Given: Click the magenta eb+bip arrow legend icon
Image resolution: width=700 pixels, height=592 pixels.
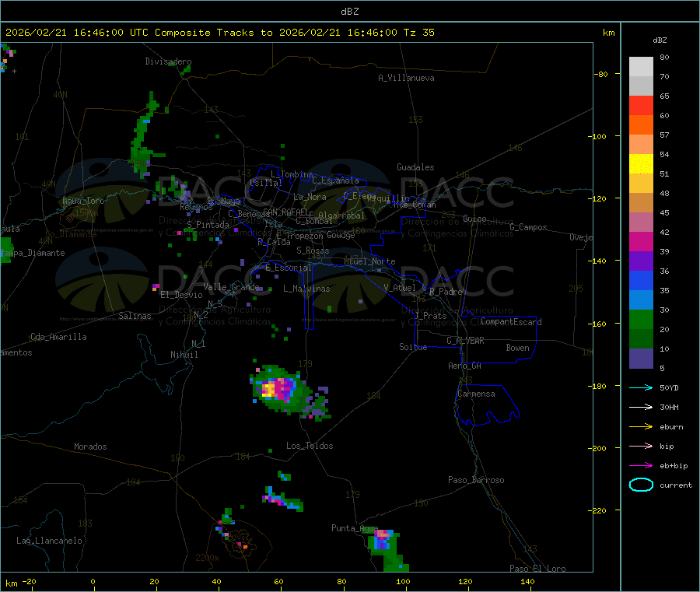Looking at the screenshot, I should (641, 466).
